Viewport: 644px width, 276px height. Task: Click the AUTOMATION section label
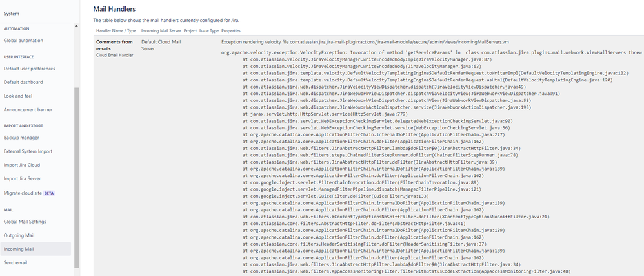coord(16,29)
